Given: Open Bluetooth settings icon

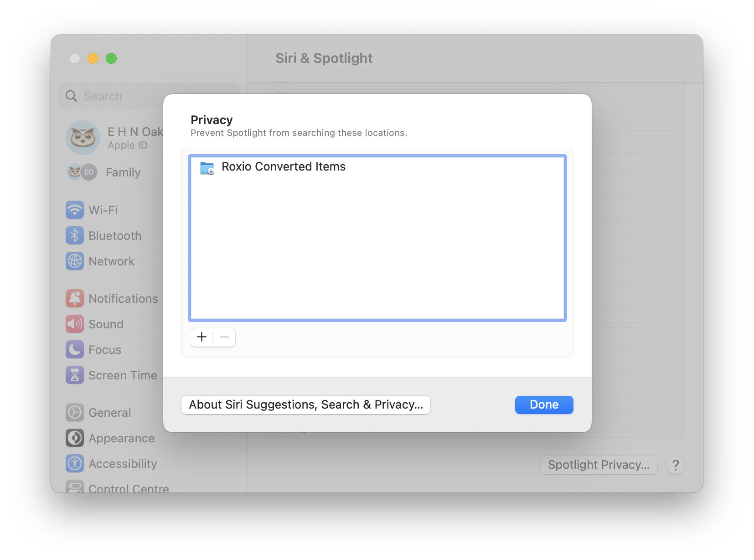Looking at the screenshot, I should [x=75, y=236].
